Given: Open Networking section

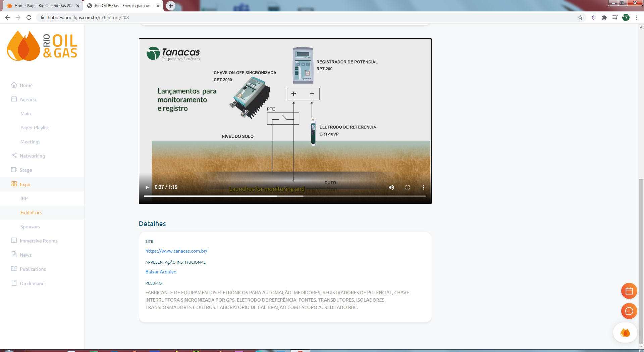Looking at the screenshot, I should (x=32, y=156).
